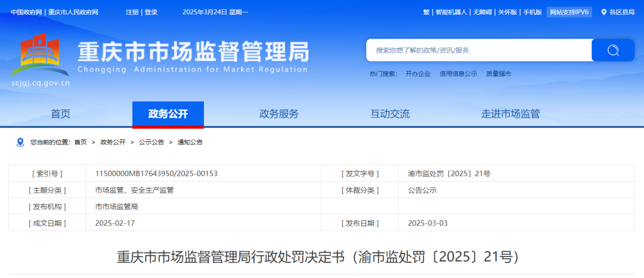This screenshot has width=644, height=278.
Task: Click the [ 发布日期 ] label cell
Action: point(360,223)
